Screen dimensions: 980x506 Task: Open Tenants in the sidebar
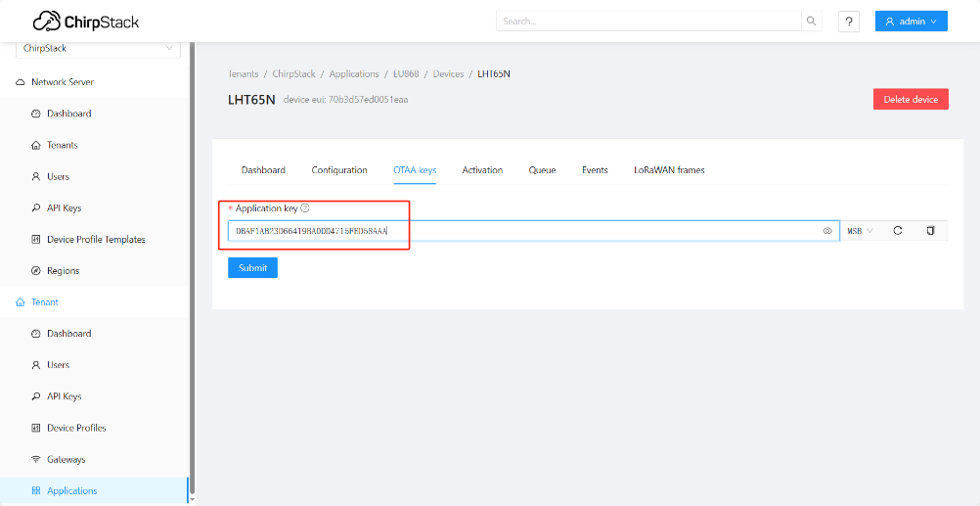[x=94, y=145]
